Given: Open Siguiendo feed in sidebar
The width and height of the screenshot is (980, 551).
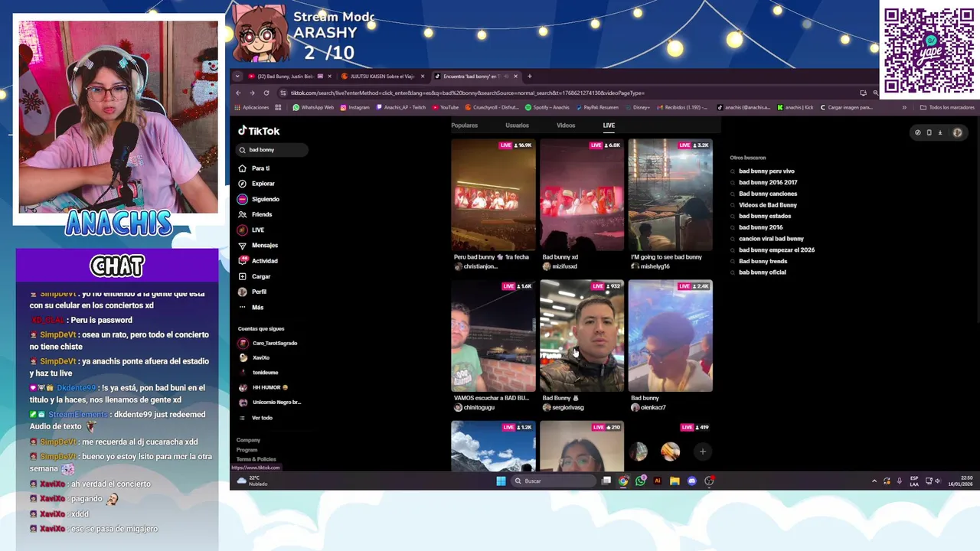Looking at the screenshot, I should (x=260, y=199).
